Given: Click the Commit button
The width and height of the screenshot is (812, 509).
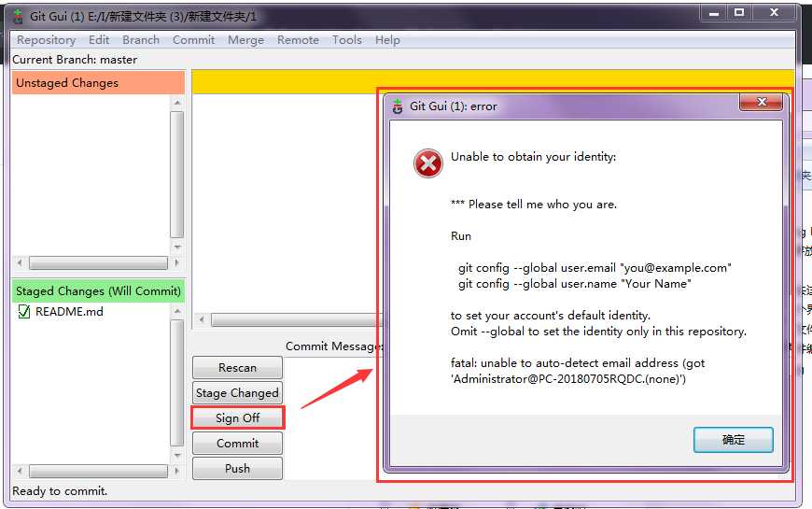Looking at the screenshot, I should pos(237,444).
